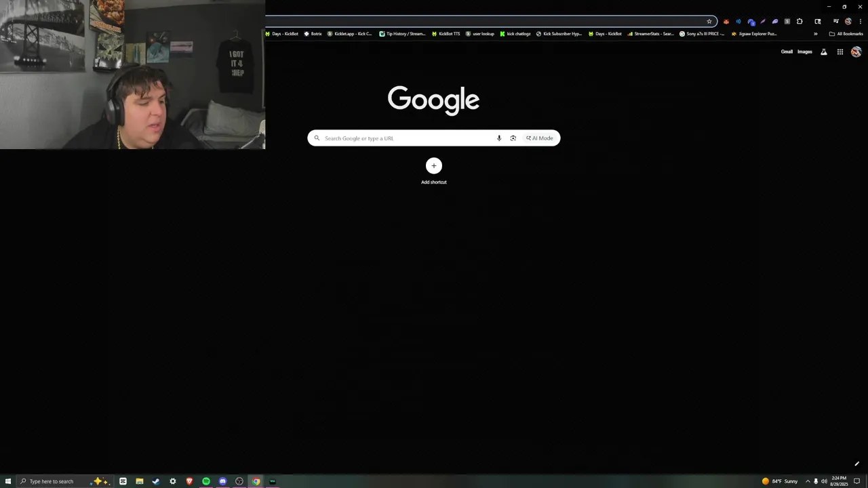The width and height of the screenshot is (868, 488).
Task: Open the KickBot TTS bookmark
Action: [x=446, y=33]
